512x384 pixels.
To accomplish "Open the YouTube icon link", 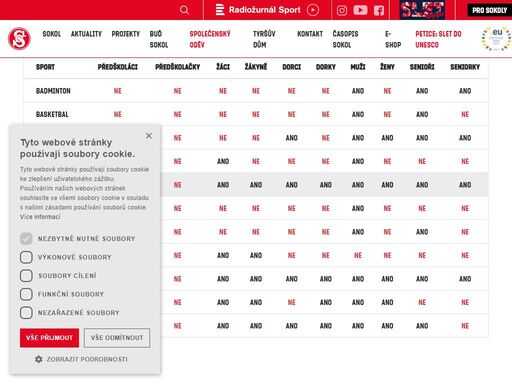I will click(x=360, y=10).
